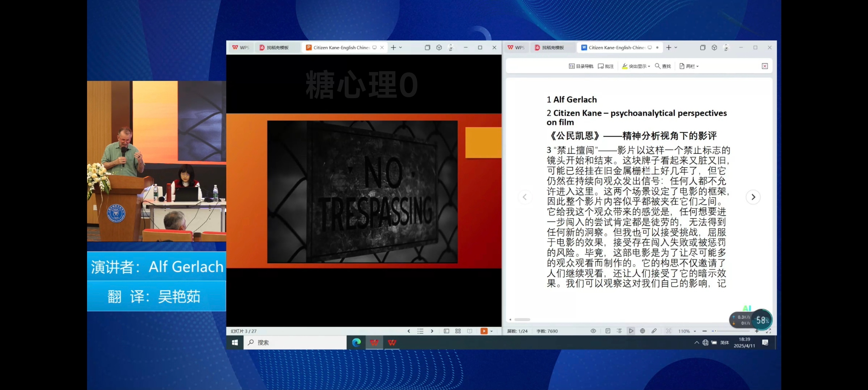Viewport: 868px width, 390px height.
Task: Click 幻灯片 3 / 27 slide counter
Action: (x=244, y=331)
